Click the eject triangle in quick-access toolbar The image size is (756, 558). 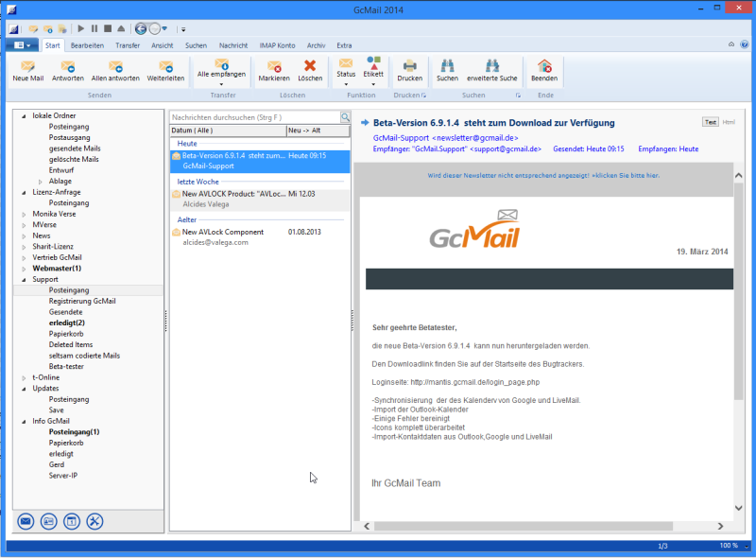click(121, 28)
